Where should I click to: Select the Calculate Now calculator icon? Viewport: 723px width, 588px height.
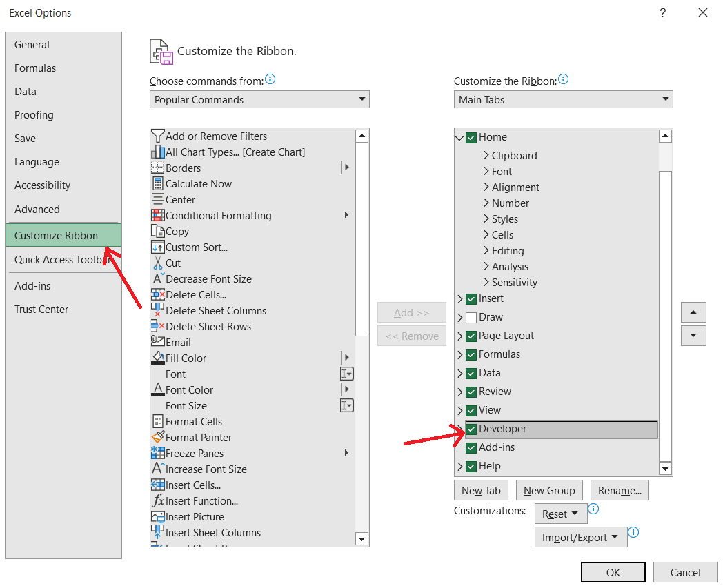(158, 183)
